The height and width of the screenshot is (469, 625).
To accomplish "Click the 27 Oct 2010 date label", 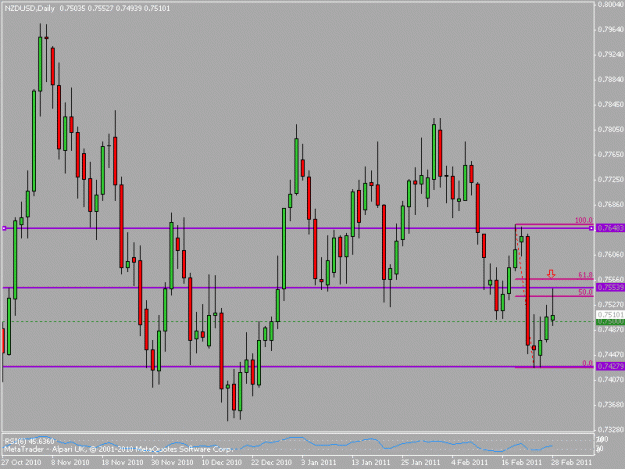I will click(x=21, y=463).
